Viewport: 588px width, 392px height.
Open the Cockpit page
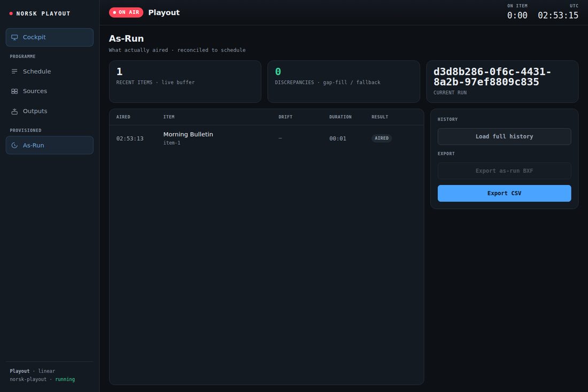(50, 37)
